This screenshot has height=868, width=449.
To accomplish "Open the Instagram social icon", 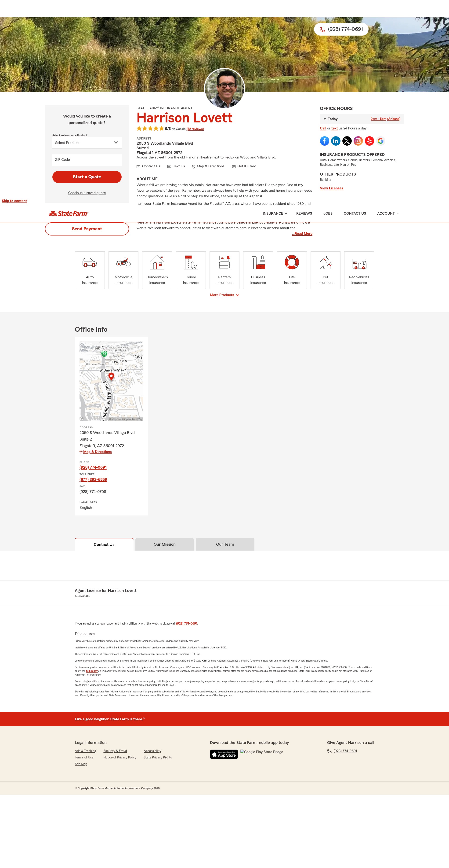I will click(x=358, y=141).
